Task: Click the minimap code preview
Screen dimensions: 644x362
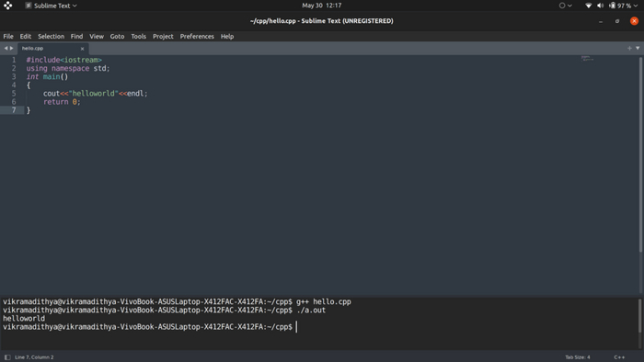Action: pyautogui.click(x=587, y=58)
